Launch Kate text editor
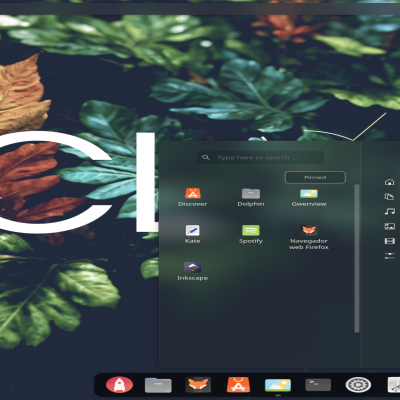The height and width of the screenshot is (400, 400). [x=193, y=234]
